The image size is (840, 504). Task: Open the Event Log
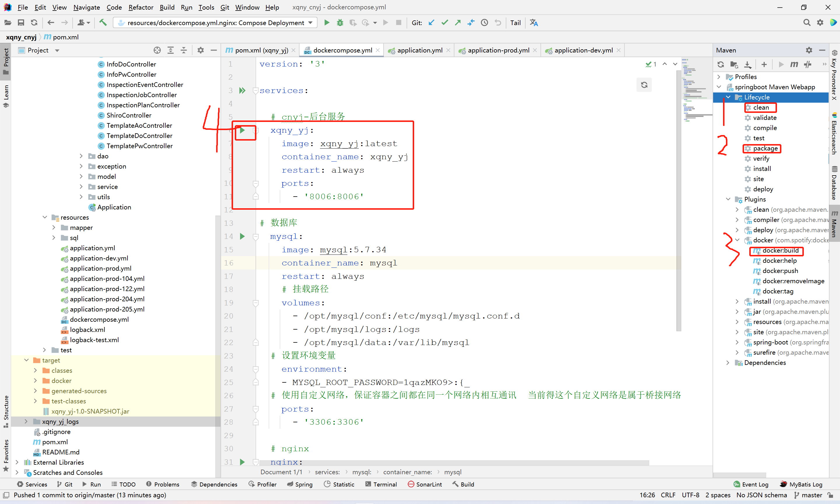(751, 484)
